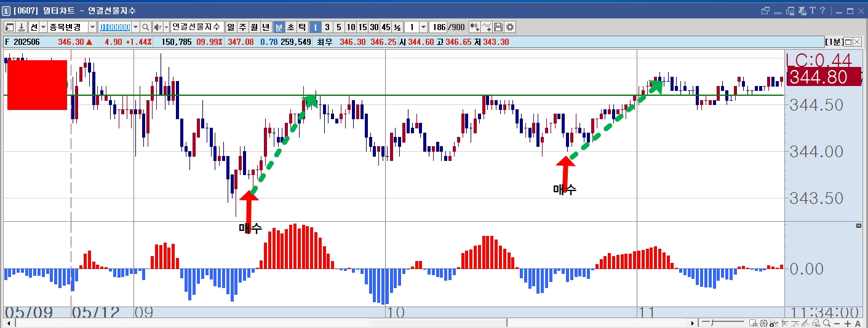
Task: Click the panel layout icon at toolbar start
Action: point(10,27)
